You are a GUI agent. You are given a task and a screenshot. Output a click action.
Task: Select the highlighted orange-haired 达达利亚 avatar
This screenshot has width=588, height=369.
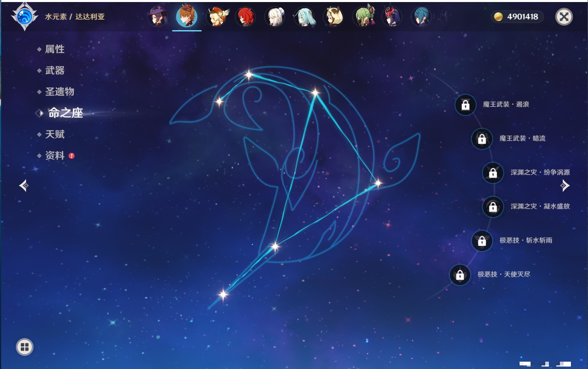pyautogui.click(x=187, y=16)
